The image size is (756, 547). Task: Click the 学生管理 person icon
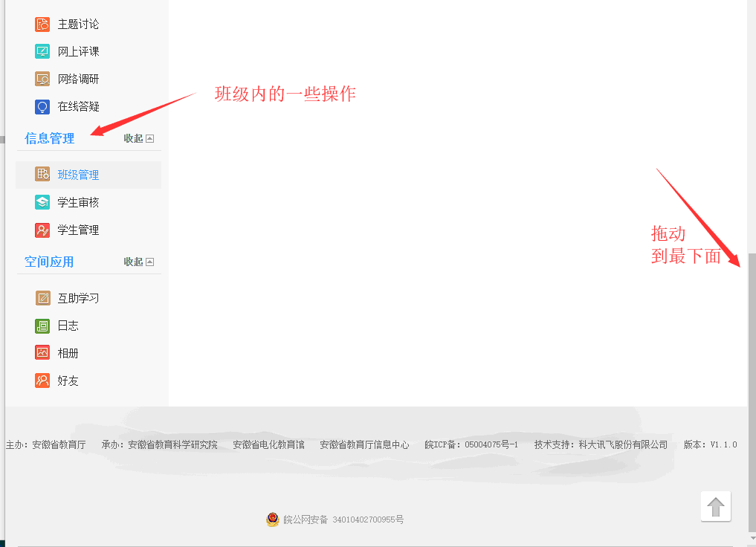[x=42, y=230]
